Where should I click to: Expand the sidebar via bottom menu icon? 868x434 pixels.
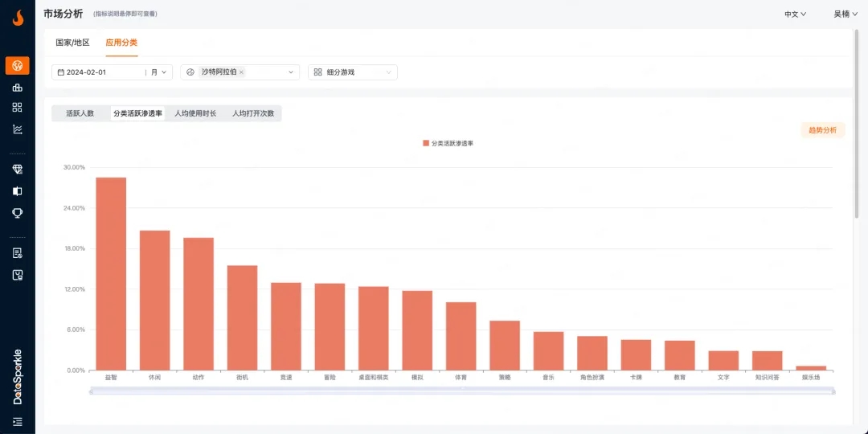click(17, 421)
